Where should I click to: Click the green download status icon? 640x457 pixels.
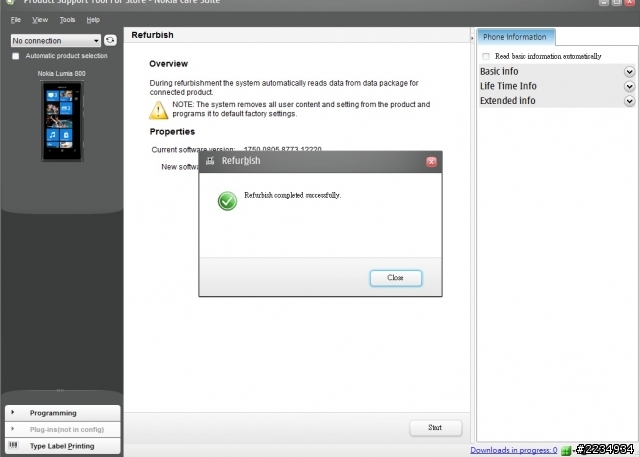click(x=566, y=450)
